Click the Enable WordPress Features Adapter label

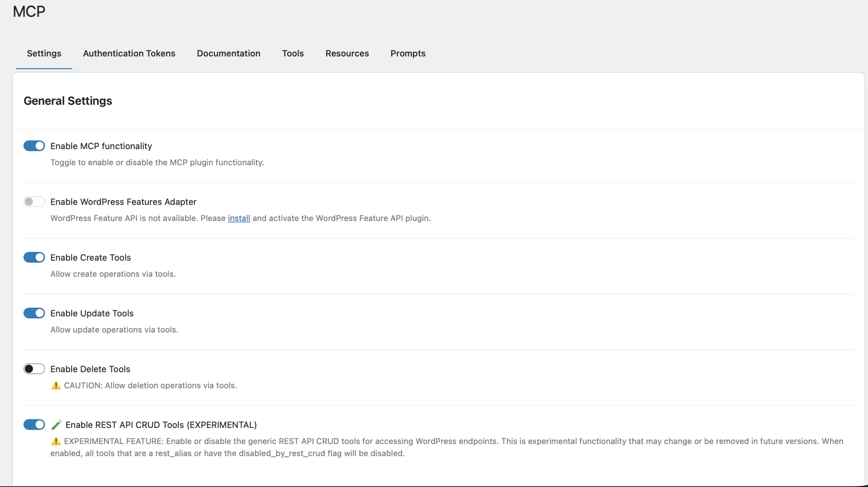click(x=123, y=202)
